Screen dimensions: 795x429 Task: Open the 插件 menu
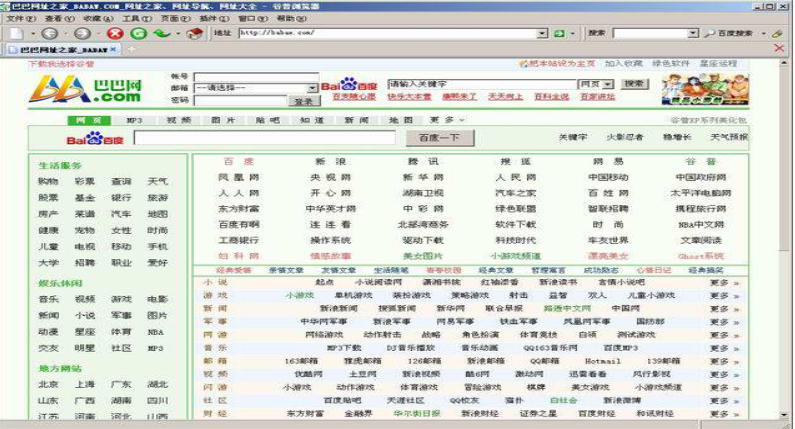[x=214, y=18]
